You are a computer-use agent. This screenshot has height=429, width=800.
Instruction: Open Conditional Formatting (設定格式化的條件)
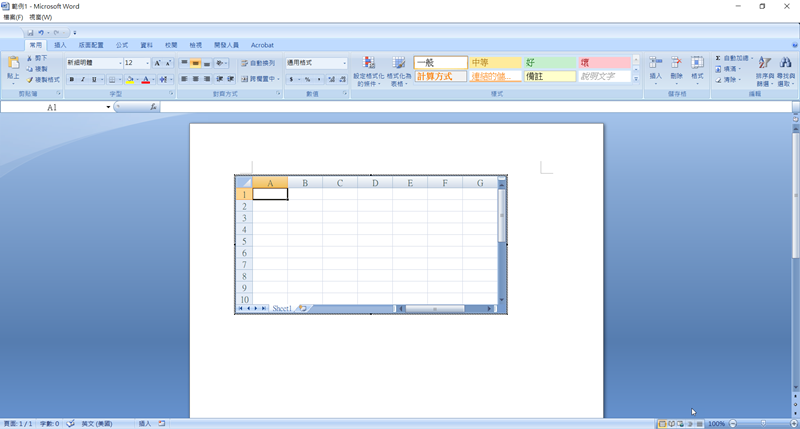pos(368,71)
